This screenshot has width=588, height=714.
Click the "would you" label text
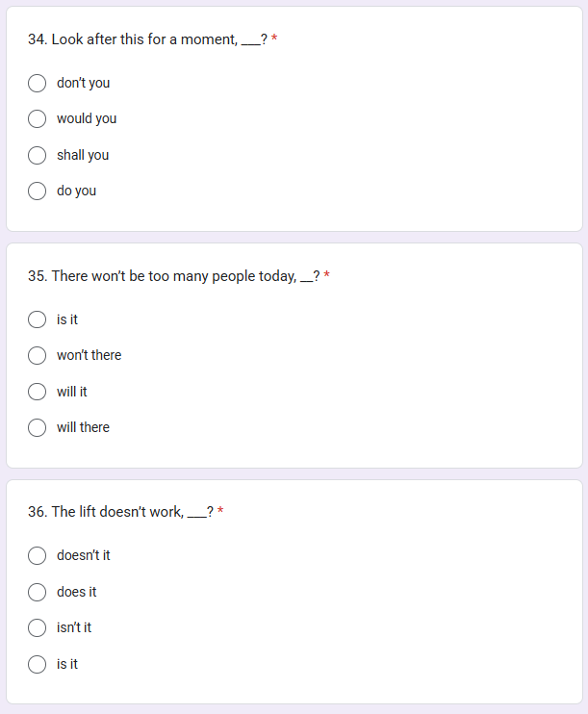pyautogui.click(x=87, y=119)
